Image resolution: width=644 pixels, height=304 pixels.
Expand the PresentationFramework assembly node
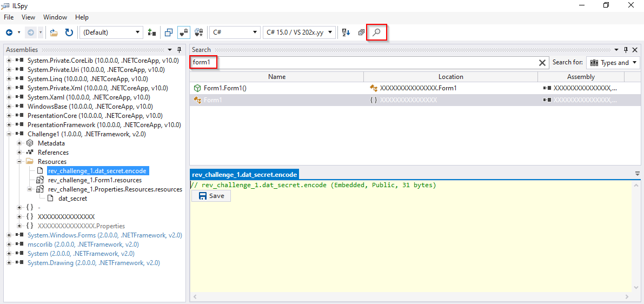click(x=9, y=125)
